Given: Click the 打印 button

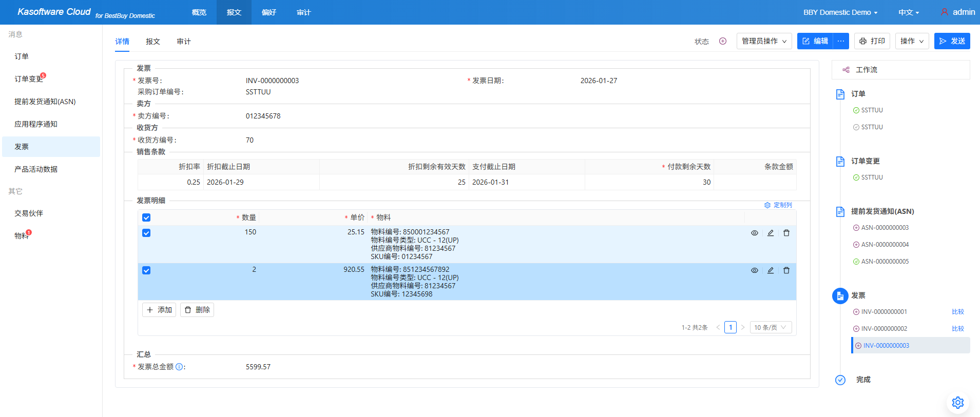Looking at the screenshot, I should click(872, 41).
